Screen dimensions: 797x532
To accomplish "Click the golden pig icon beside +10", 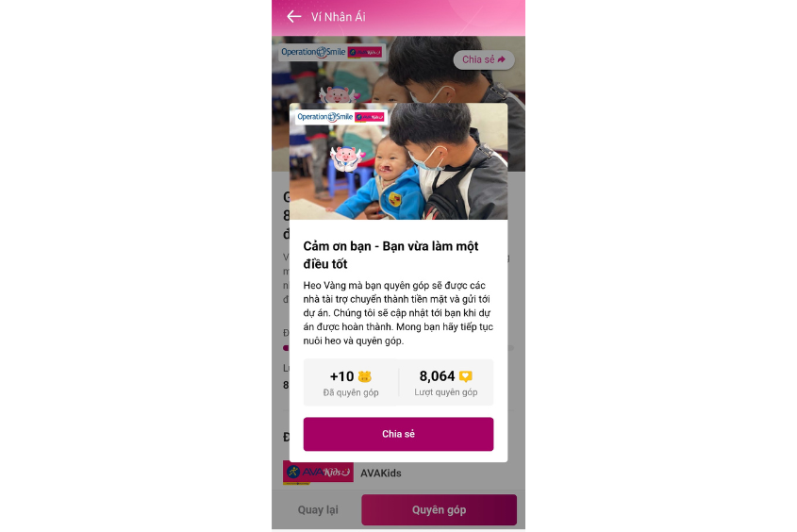I will click(364, 376).
